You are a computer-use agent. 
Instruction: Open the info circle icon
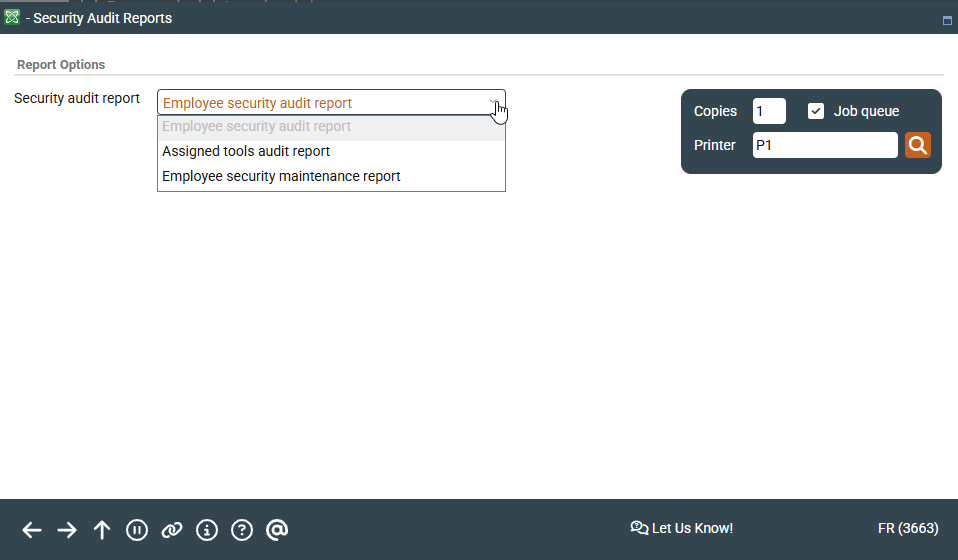click(x=207, y=530)
